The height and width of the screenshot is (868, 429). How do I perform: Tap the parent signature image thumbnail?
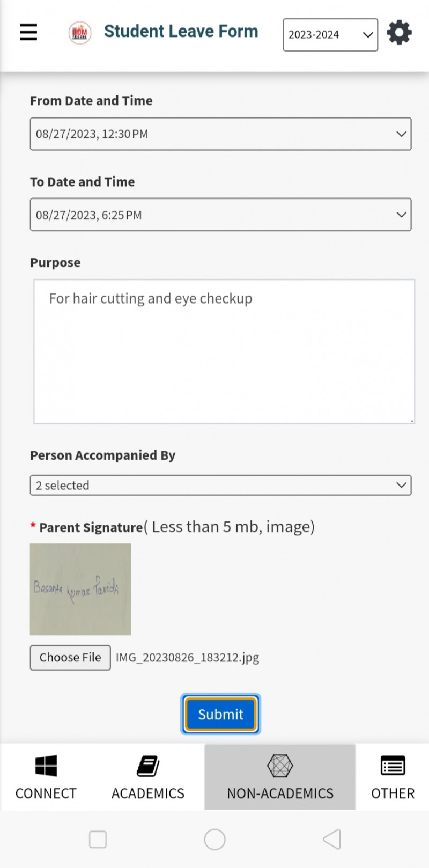[80, 589]
